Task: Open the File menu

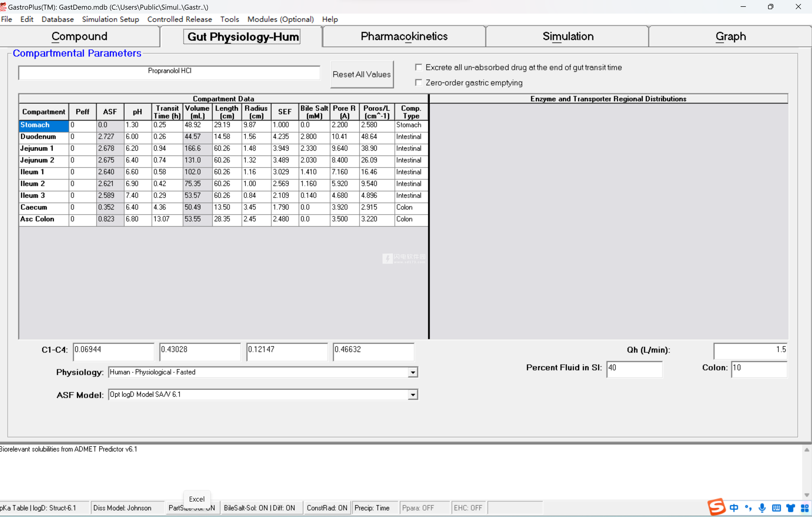Action: point(7,19)
